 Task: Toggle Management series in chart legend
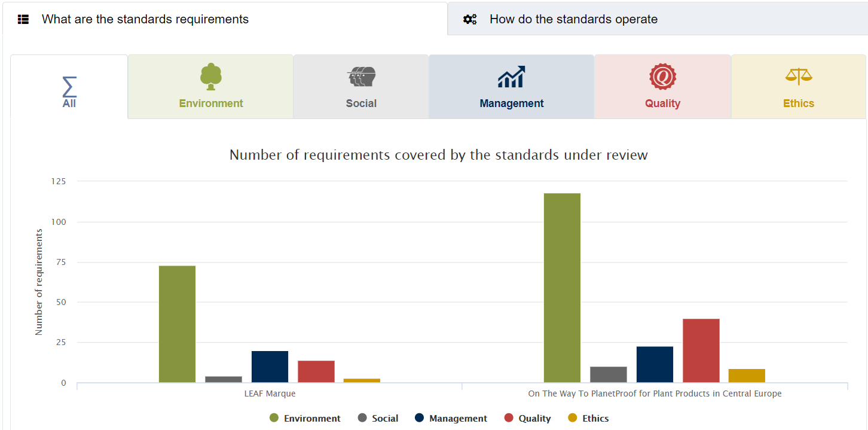click(x=451, y=419)
